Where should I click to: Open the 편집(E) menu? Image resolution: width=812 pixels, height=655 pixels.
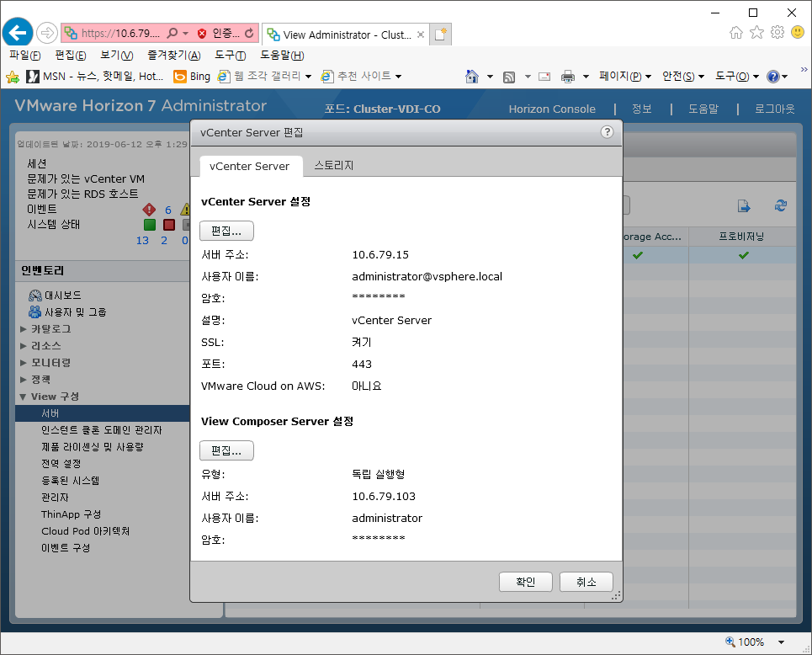71,55
